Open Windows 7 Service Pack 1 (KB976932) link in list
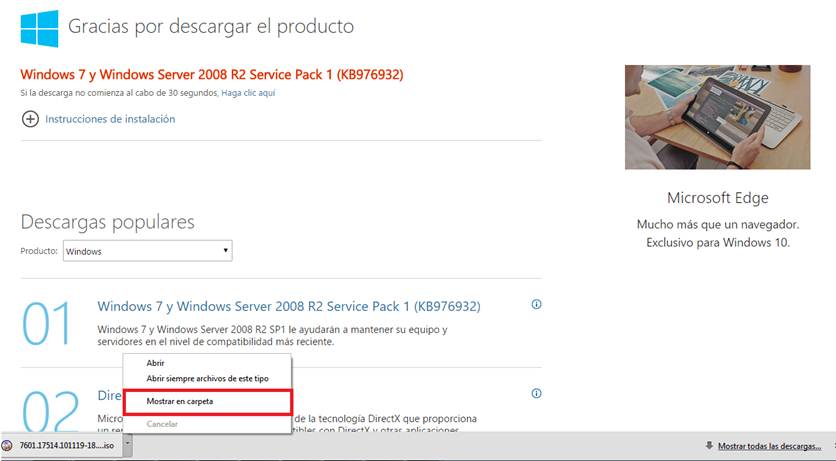This screenshot has width=836, height=461. [289, 306]
